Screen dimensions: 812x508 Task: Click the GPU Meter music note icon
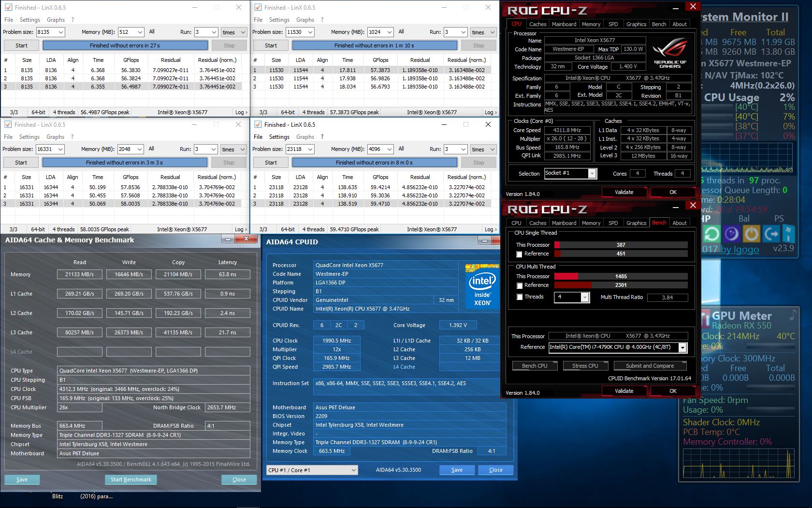click(793, 315)
